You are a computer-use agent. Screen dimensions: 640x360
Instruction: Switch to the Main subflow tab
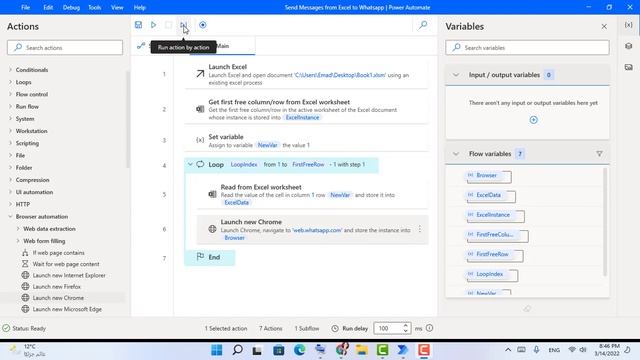[222, 46]
